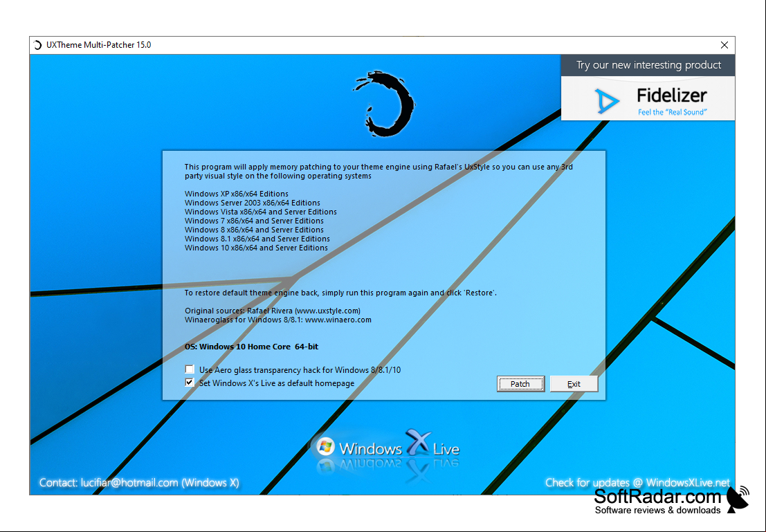The image size is (766, 532).
Task: Click the black brush-circle logo at top
Action: pyautogui.click(x=385, y=104)
